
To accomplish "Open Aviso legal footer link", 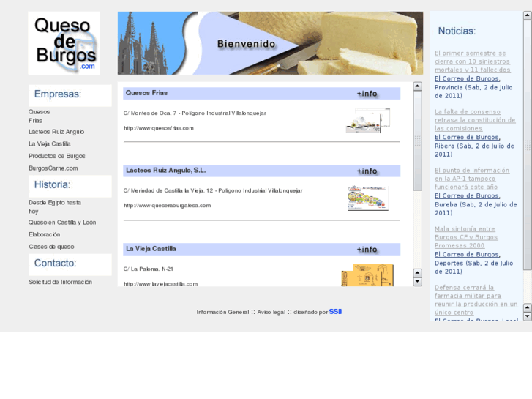I will click(271, 312).
